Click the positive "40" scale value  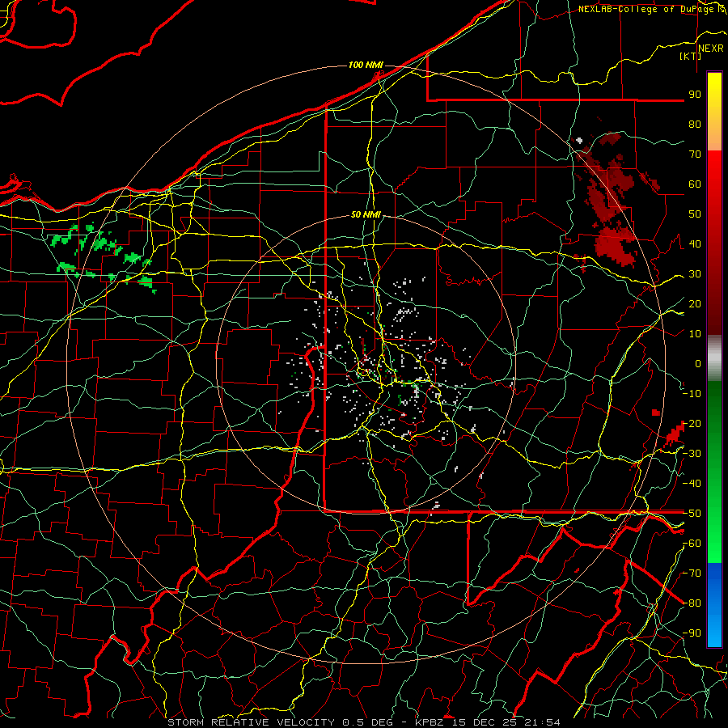[695, 244]
